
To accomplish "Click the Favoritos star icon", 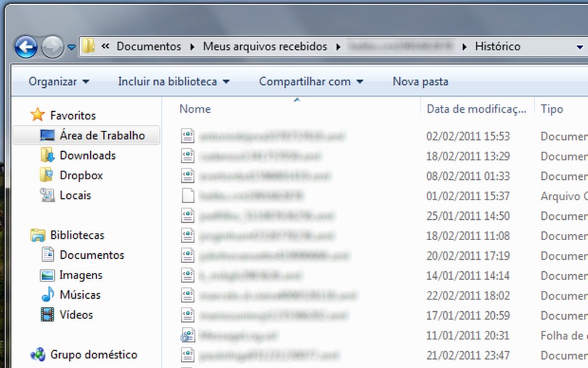I will pyautogui.click(x=38, y=115).
